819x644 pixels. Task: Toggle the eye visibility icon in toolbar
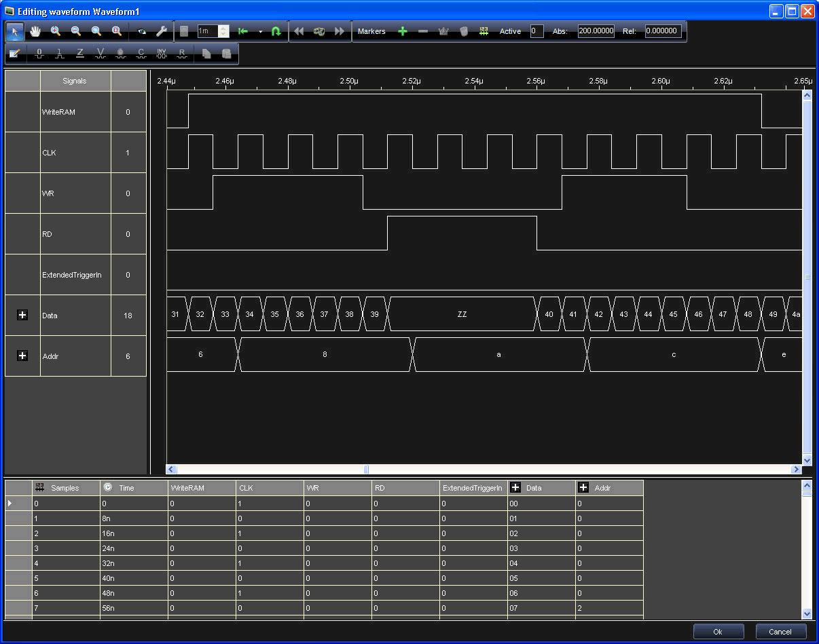coord(141,31)
